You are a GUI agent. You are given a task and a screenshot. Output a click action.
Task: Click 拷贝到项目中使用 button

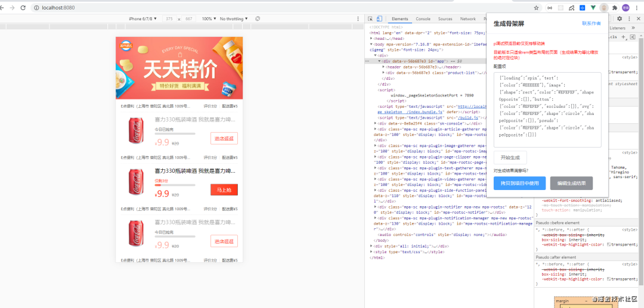click(519, 183)
